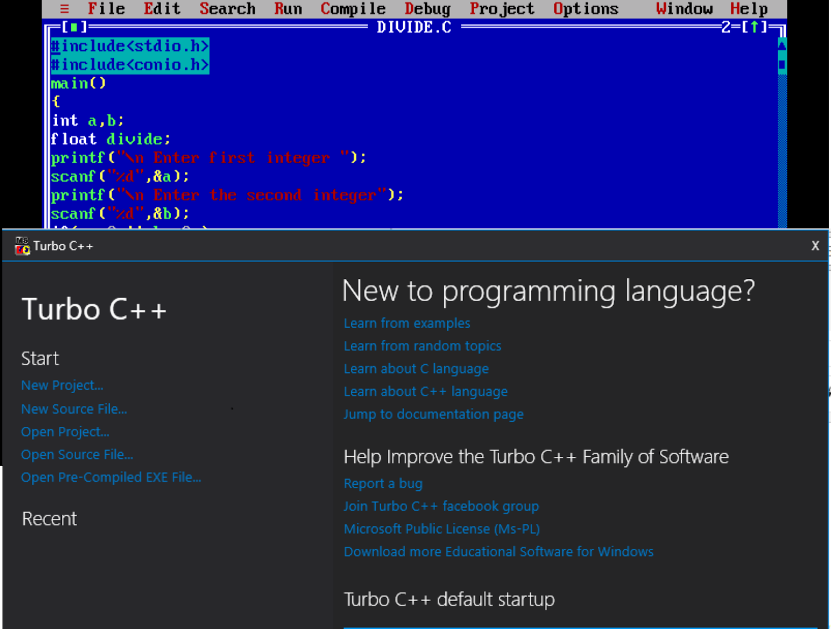840x629 pixels.
Task: Open the Window menu
Action: click(x=684, y=8)
